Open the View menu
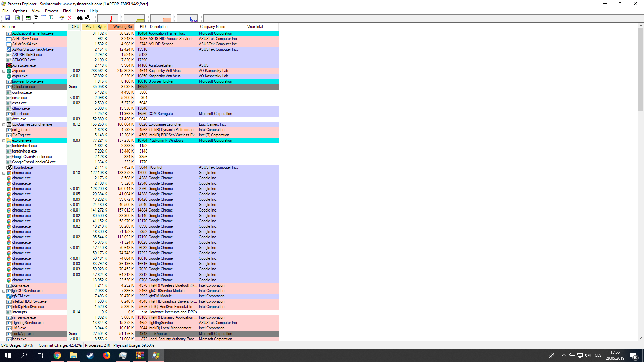 36,11
